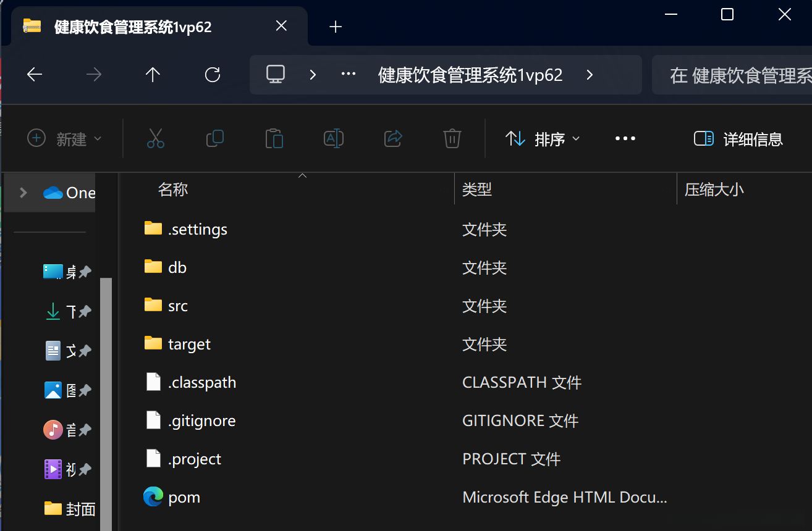Viewport: 812px width, 531px height.
Task: Add a new tab
Action: tap(336, 27)
